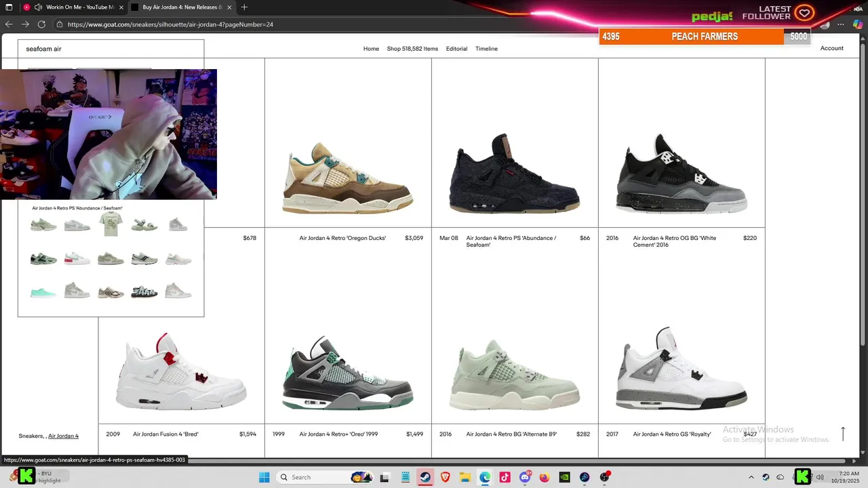
Task: Open Air Jordan 4 Retro OG BG 'White Cement' 2016
Action: click(x=675, y=241)
